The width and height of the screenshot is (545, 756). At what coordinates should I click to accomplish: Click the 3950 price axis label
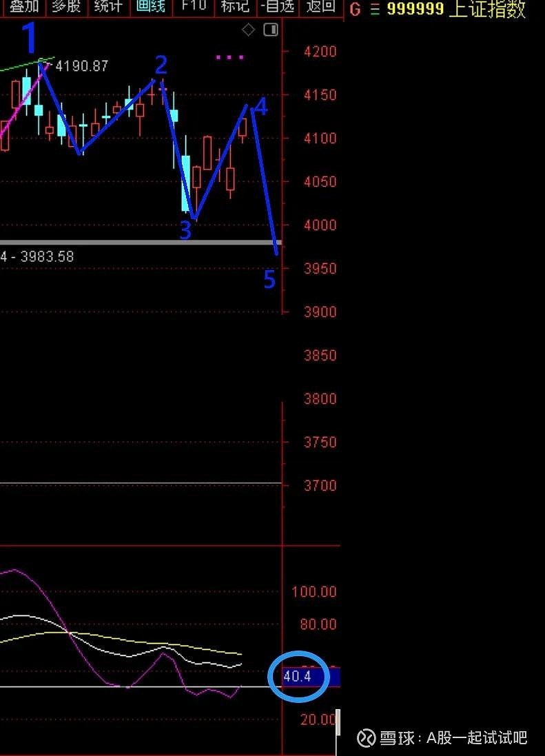click(320, 269)
